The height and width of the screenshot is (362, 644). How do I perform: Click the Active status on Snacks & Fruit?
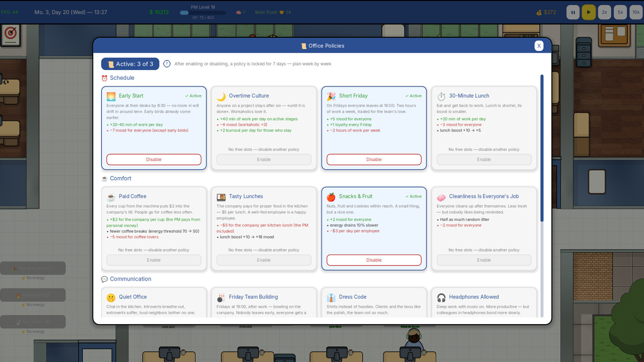pos(413,196)
